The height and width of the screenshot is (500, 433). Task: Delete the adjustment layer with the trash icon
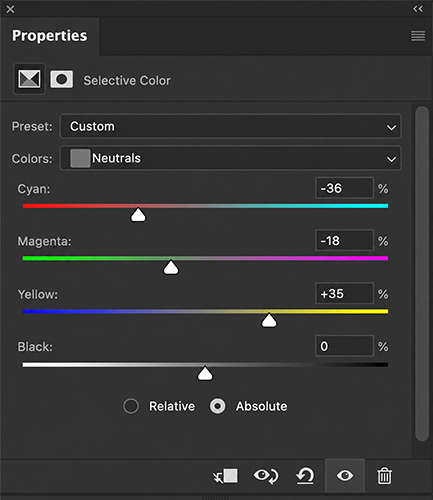pos(384,476)
